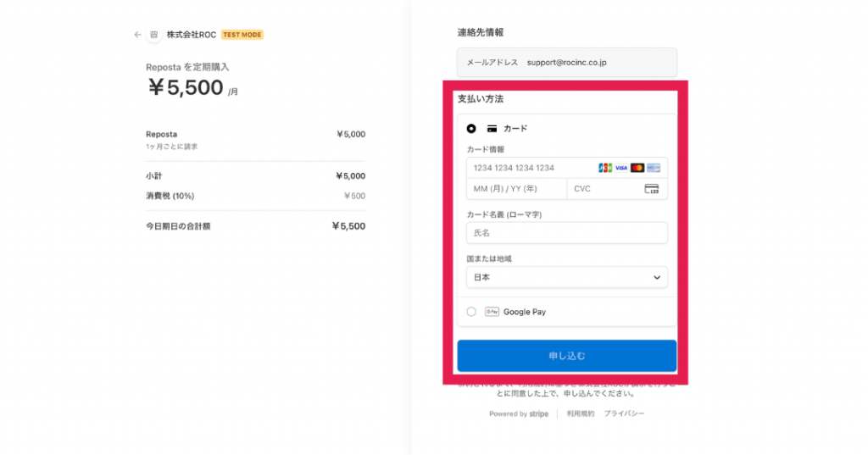Select the Google Pay radio button
This screenshot has width=868, height=455.
pyautogui.click(x=471, y=312)
